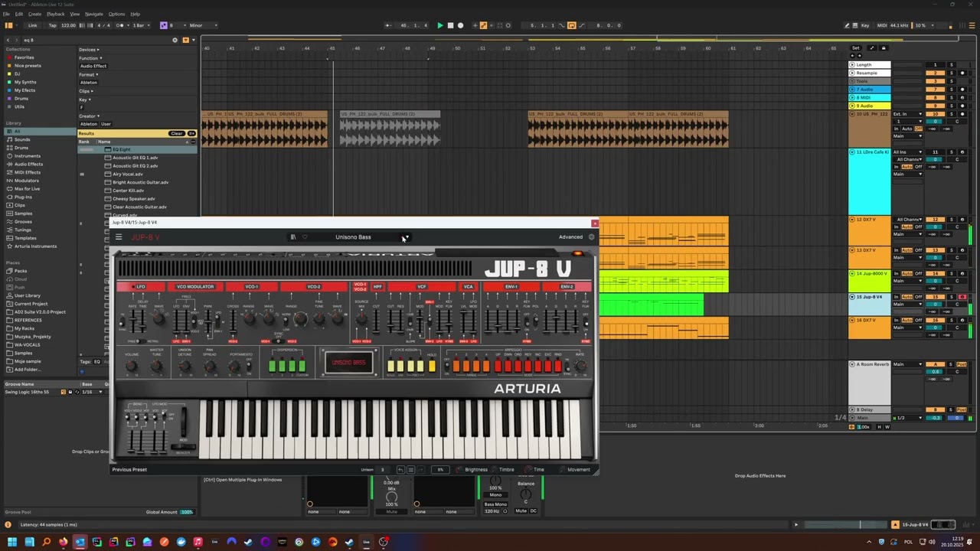The height and width of the screenshot is (551, 980).
Task: Arm the Arrangement Record button
Action: pos(460,25)
